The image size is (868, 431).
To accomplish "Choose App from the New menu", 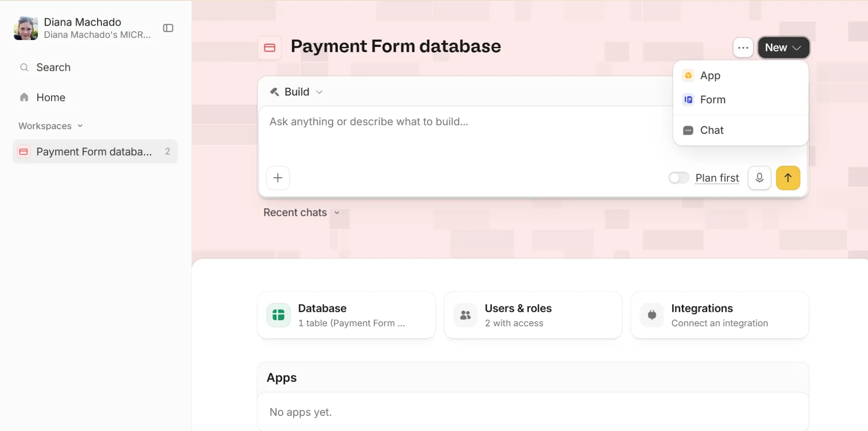I will (740, 76).
